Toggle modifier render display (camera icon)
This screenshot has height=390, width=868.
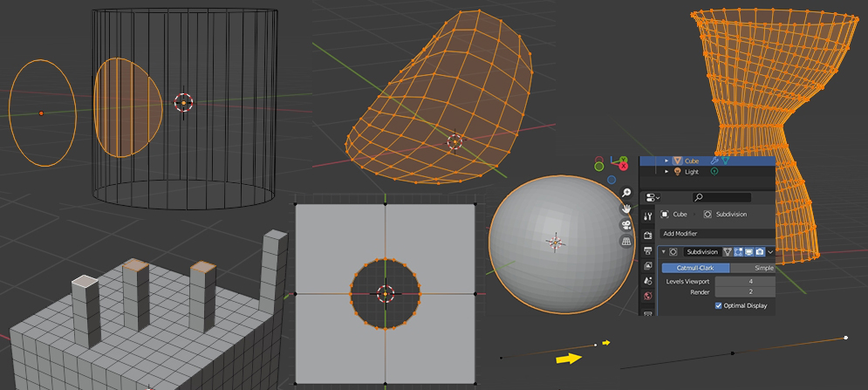(760, 251)
